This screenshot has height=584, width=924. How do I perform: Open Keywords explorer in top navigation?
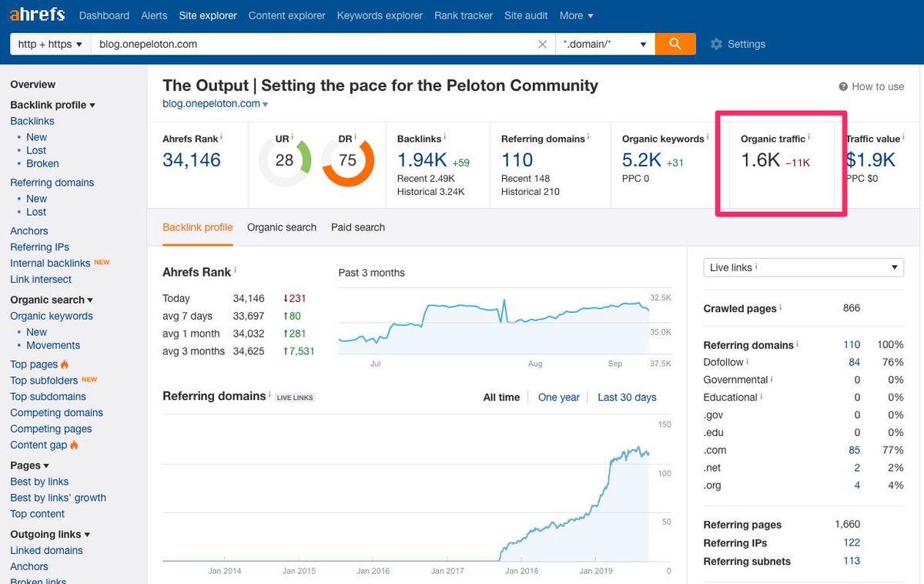(380, 15)
